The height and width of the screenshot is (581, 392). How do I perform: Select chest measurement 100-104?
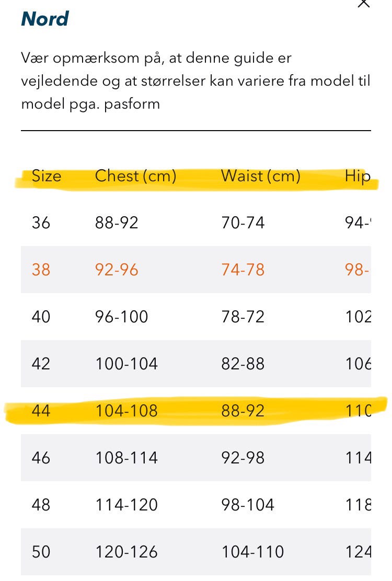coord(126,364)
